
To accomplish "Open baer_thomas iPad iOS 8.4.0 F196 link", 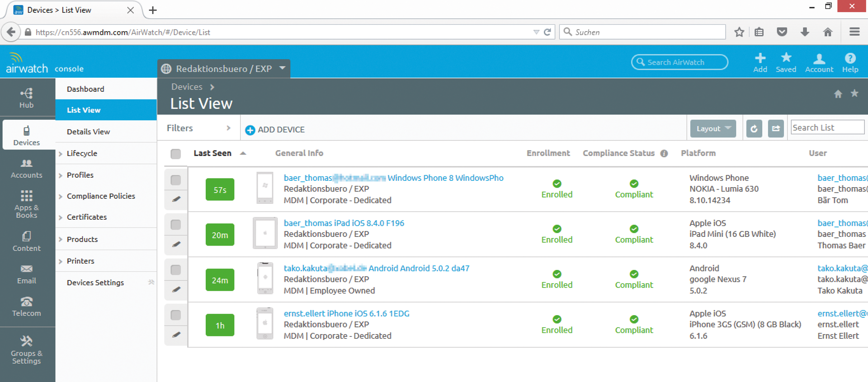I will pos(344,223).
